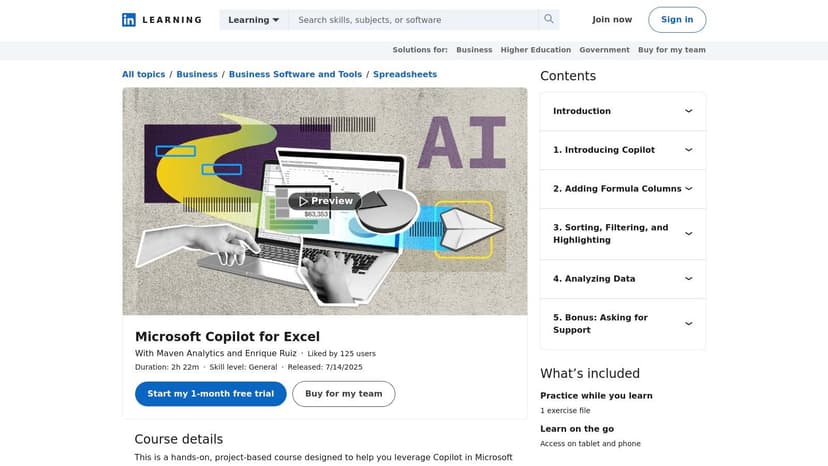This screenshot has width=828, height=466.
Task: Expand 3. Sorting, Filtering, and Highlighting section
Action: tap(623, 234)
